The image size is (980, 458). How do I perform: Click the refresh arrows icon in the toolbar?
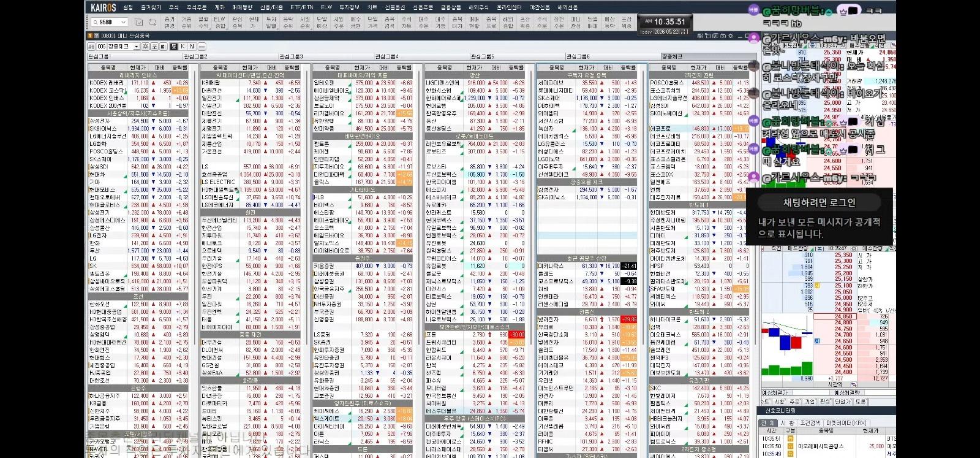point(152,22)
